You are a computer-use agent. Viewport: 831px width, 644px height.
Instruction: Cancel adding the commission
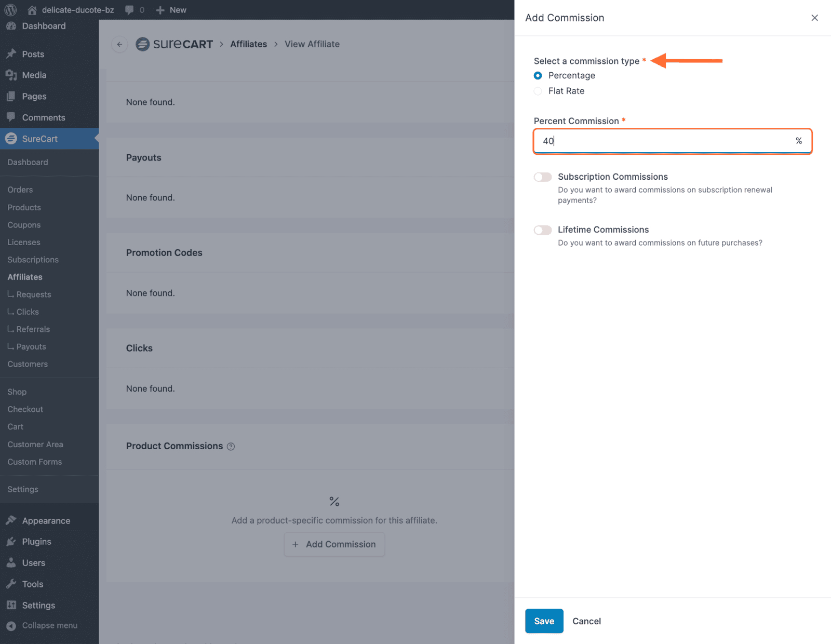click(x=586, y=621)
